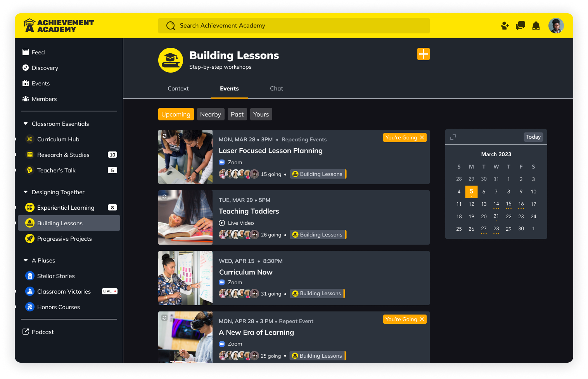This screenshot has width=588, height=379.
Task: Expand the Research & Studies channel
Action: (15, 155)
